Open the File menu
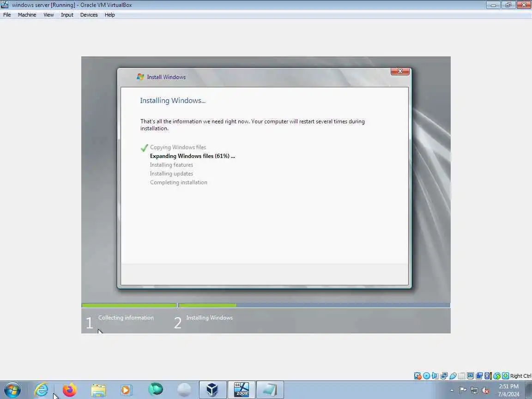This screenshot has height=399, width=532. pyautogui.click(x=7, y=15)
